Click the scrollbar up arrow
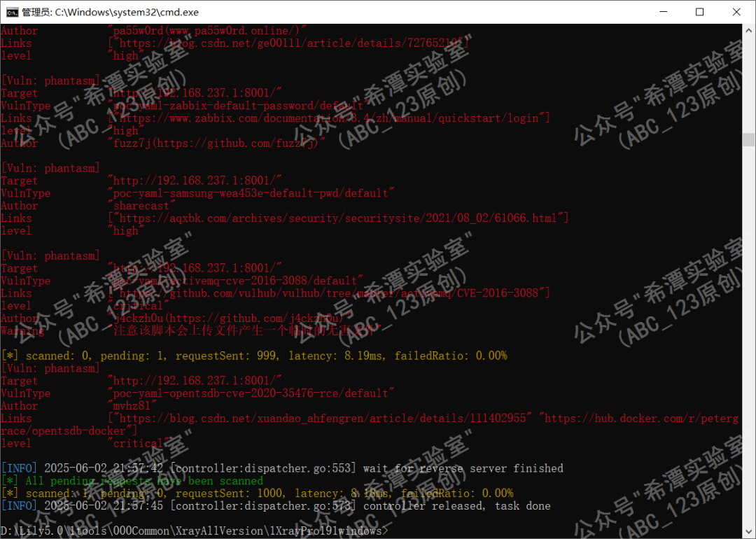This screenshot has height=539, width=756. [748, 30]
